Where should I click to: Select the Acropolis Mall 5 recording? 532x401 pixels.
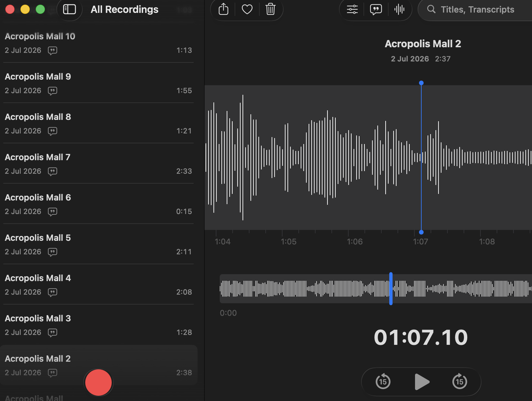[98, 244]
